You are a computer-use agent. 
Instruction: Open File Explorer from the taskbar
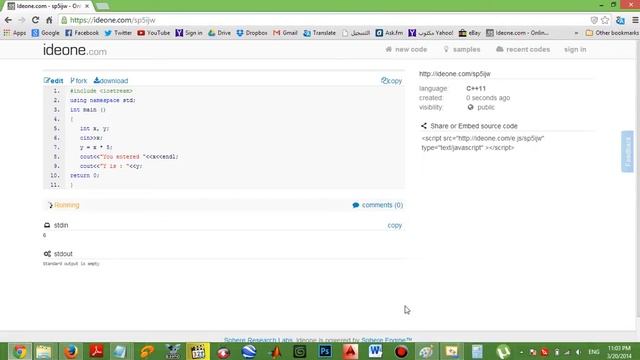click(x=44, y=351)
